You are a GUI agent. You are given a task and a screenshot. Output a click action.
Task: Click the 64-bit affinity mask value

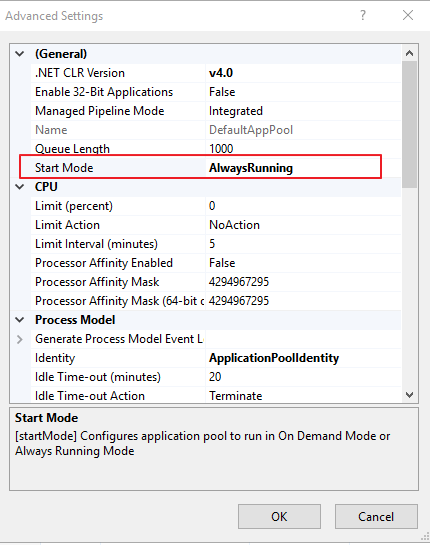239,301
